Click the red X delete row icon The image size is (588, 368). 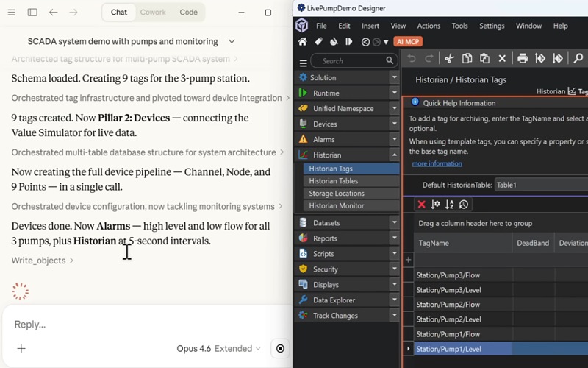(x=421, y=205)
